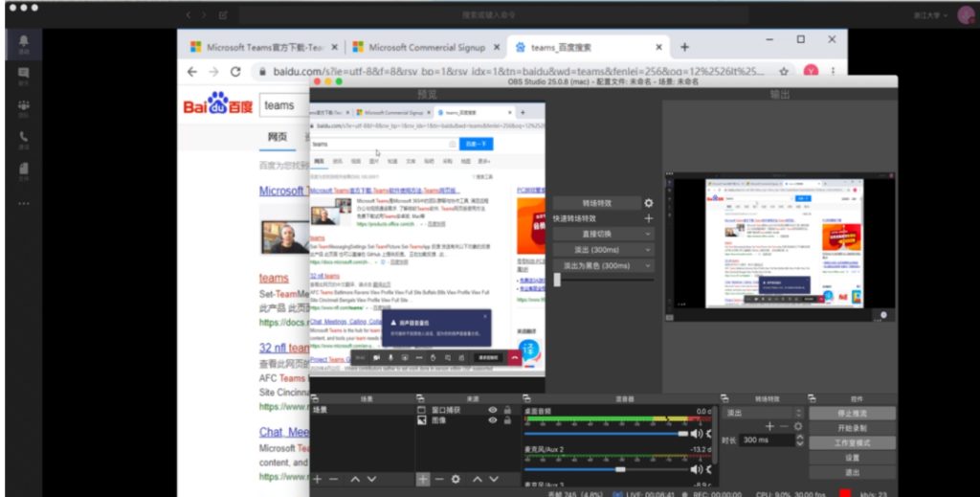Click the 麦克风/Aux 2 volume slider
Image resolution: width=980 pixels, height=497 pixels.
coord(606,469)
